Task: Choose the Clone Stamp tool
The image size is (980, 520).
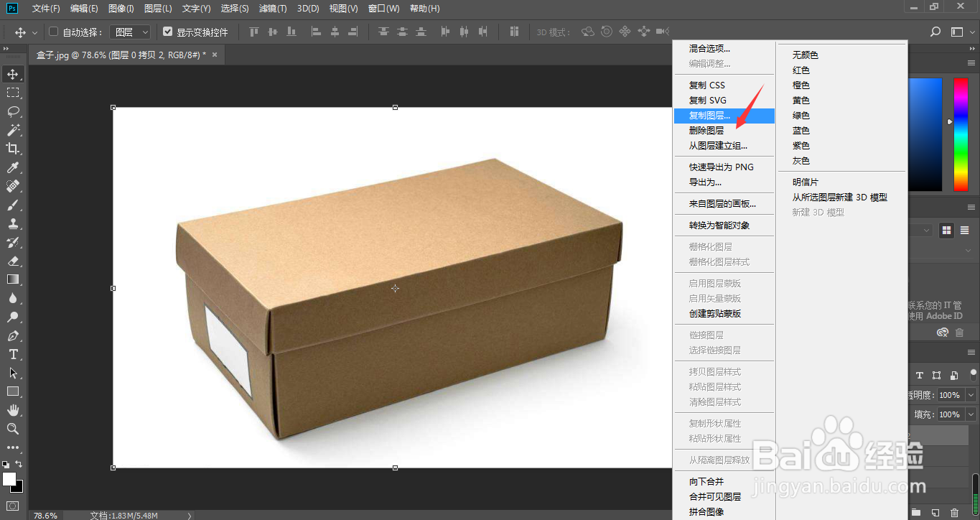Action: point(13,223)
